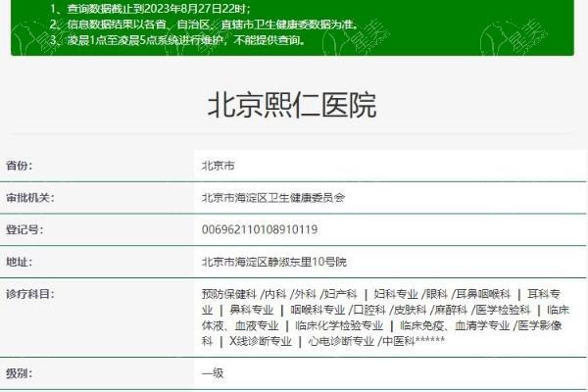This screenshot has height=392, width=588.
Task: Select the 地址 row label
Action: point(20,263)
